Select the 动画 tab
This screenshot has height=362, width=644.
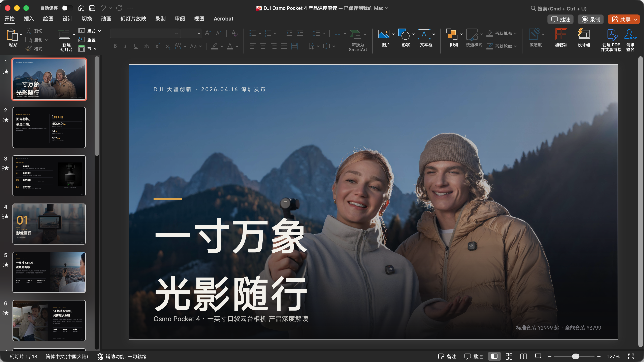[106, 19]
